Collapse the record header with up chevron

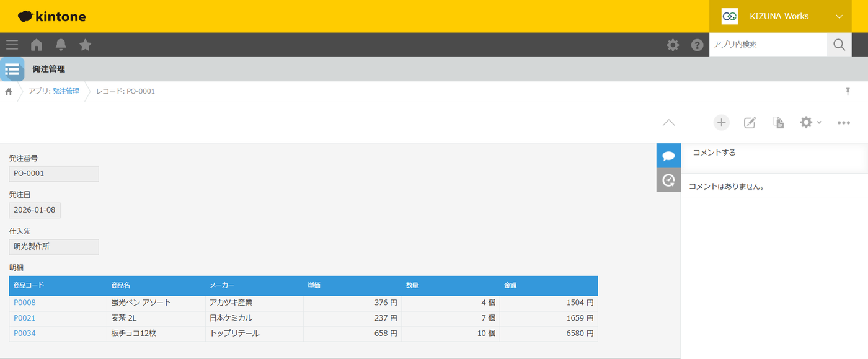point(668,123)
